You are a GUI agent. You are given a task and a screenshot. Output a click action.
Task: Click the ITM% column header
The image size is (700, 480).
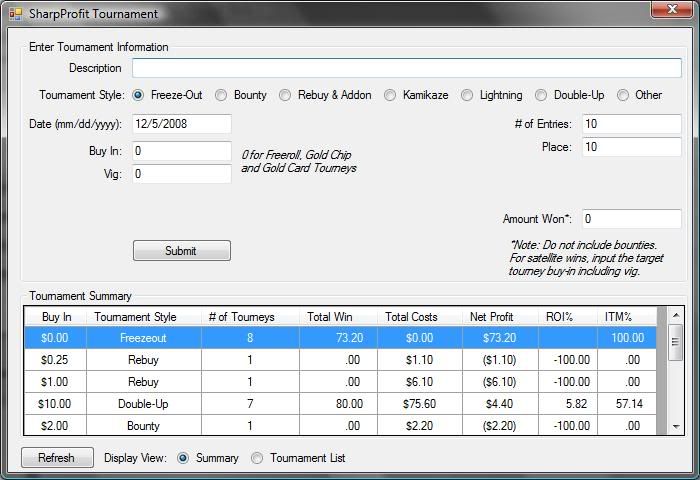[x=627, y=317]
